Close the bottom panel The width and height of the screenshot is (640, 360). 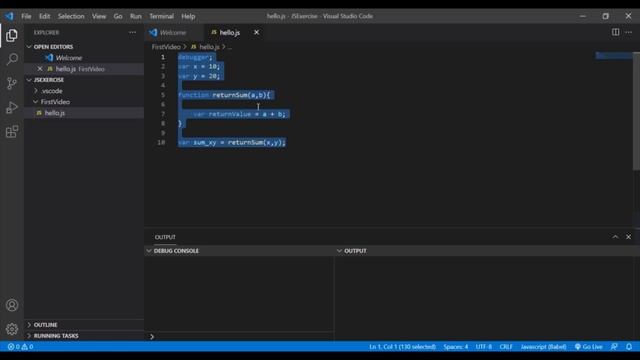(x=629, y=237)
